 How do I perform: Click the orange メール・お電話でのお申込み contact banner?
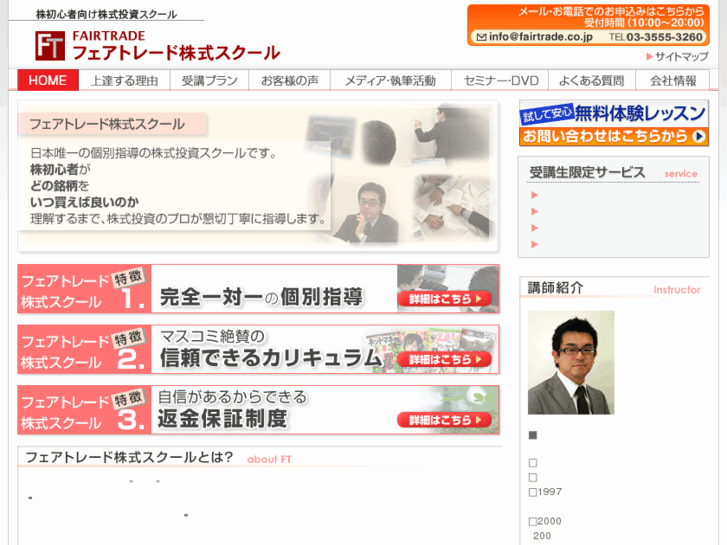click(588, 25)
